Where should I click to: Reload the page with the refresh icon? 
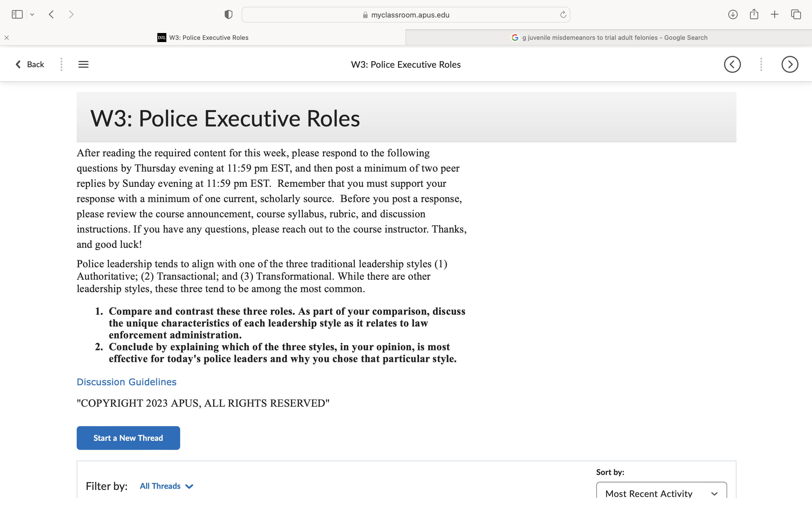pos(563,14)
